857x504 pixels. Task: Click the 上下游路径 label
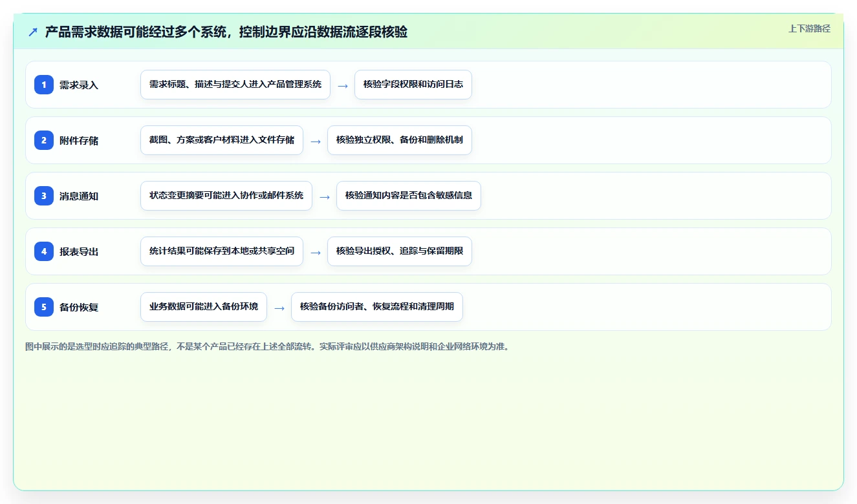pos(809,28)
